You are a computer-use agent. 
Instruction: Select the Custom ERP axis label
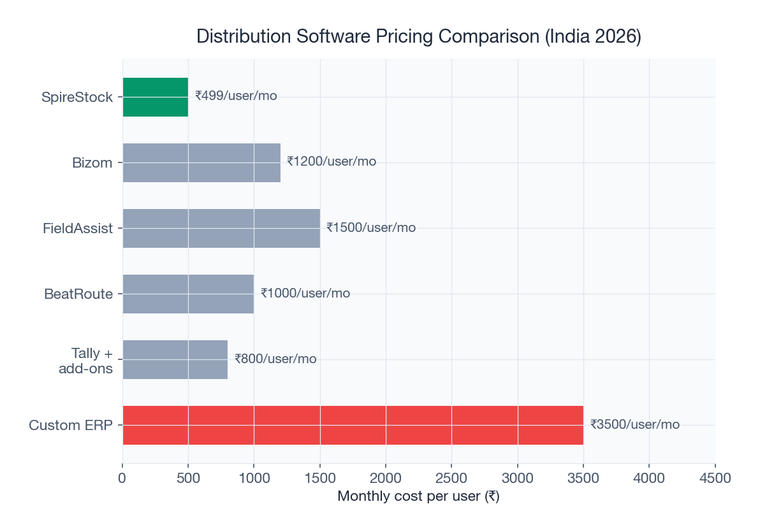coord(71,424)
